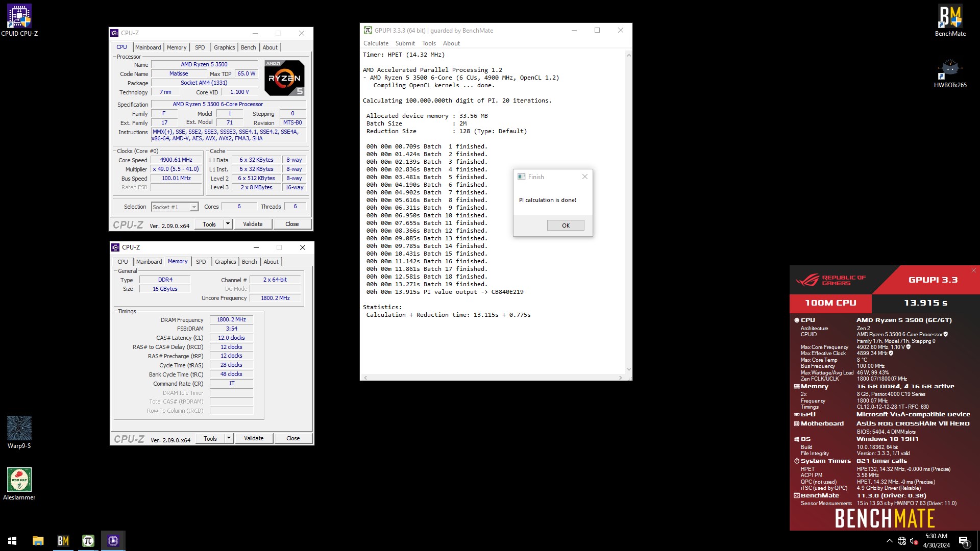Click the GPUPI horizontal scrollbar right arrow
The height and width of the screenshot is (551, 980).
click(x=620, y=378)
